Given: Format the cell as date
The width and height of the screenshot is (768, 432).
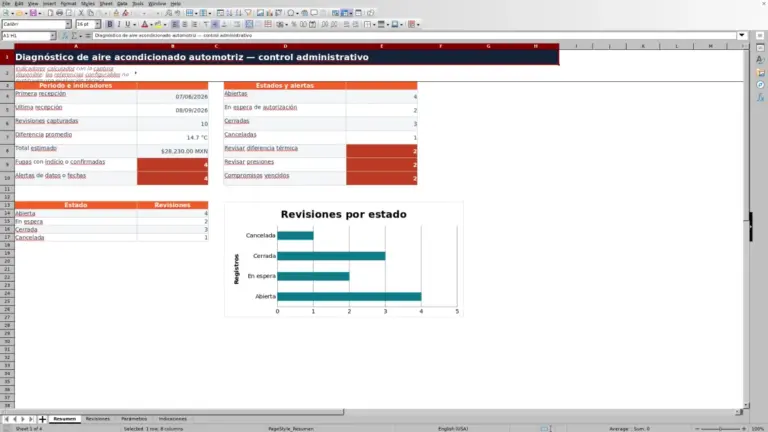Looking at the screenshot, I should tap(312, 24).
